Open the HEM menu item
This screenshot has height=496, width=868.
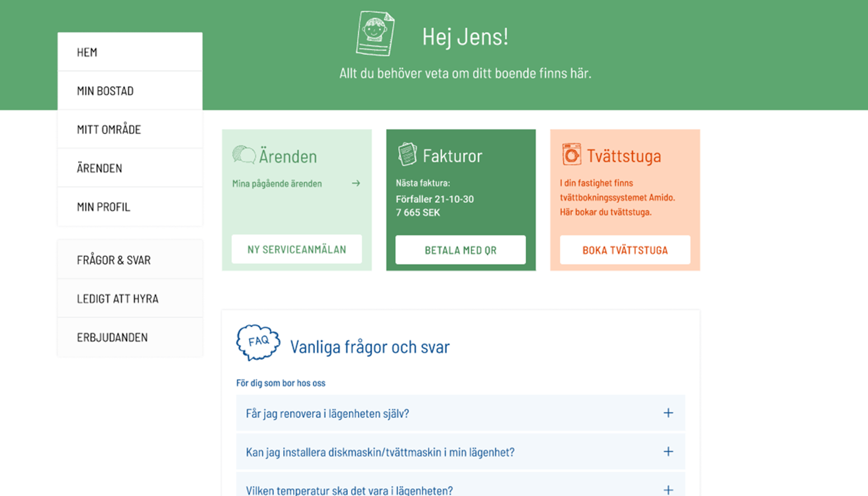[130, 52]
